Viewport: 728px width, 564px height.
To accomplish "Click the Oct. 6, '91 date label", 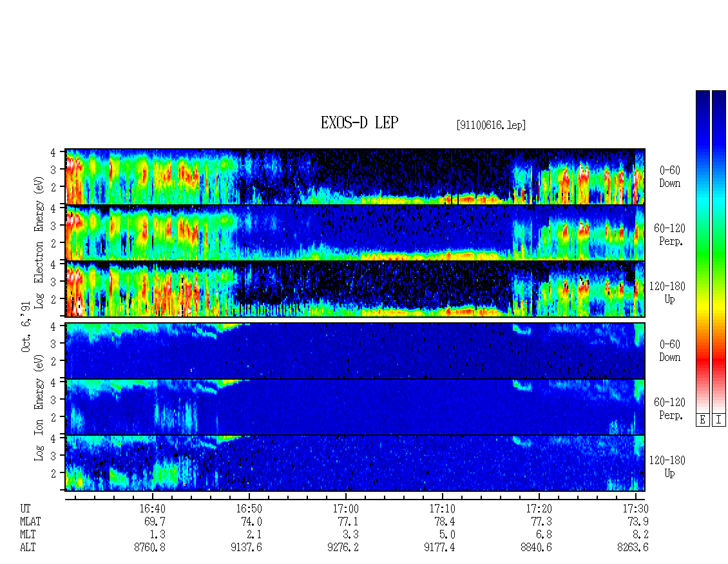I will tap(26, 327).
